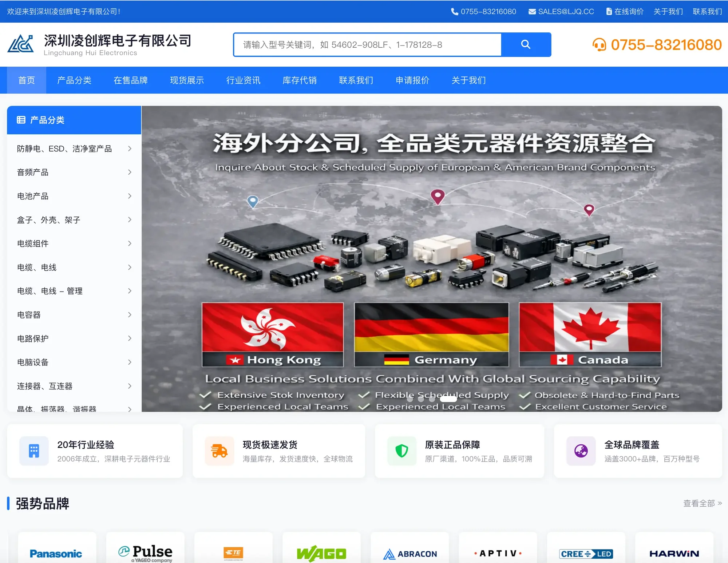
Task: Click the orange headset hotline icon
Action: 599,45
